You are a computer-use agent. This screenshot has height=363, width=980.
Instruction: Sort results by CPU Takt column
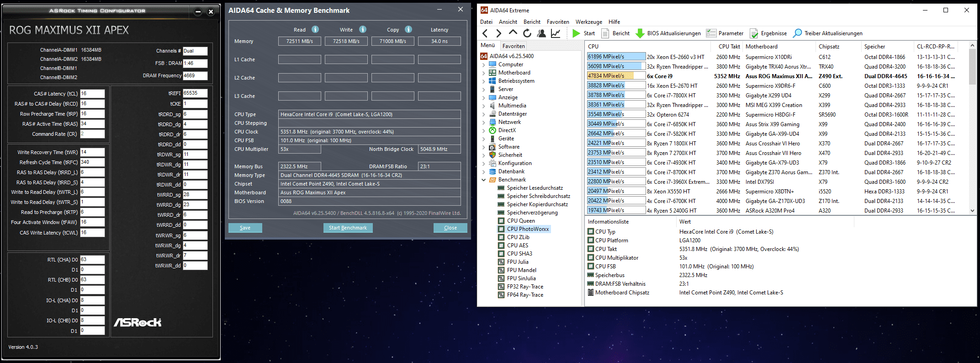728,47
